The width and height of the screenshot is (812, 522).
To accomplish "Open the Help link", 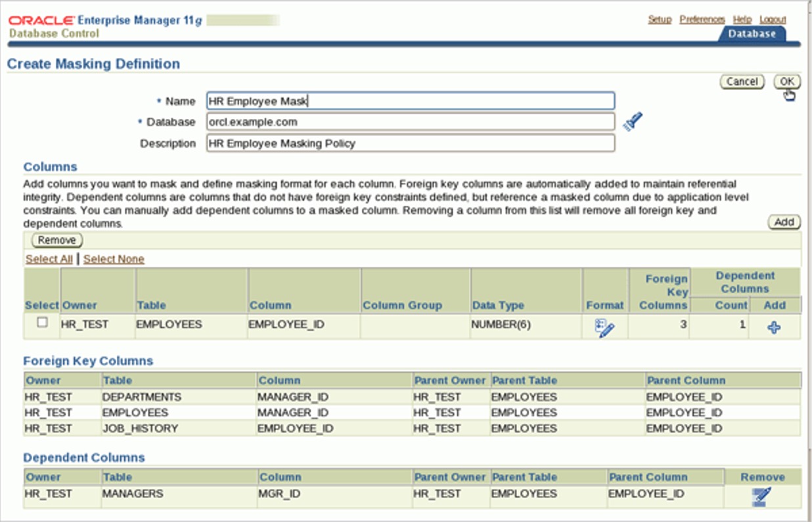I will coord(742,20).
